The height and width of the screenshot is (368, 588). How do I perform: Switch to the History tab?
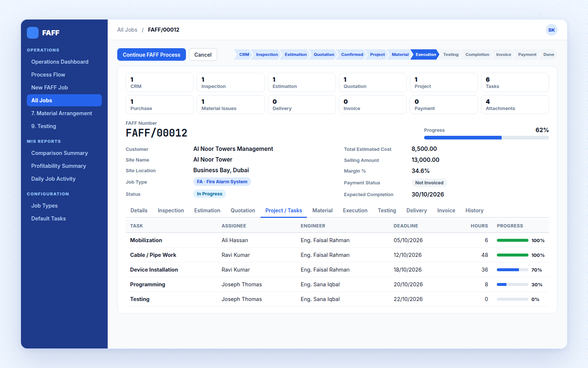pos(474,210)
